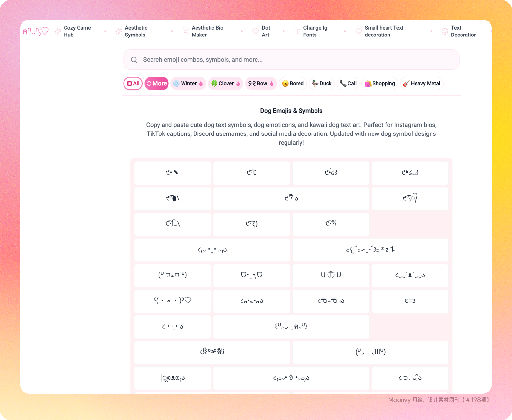512x420 pixels.
Task: Click the heart icon next to Dot Art
Action: tap(256, 31)
